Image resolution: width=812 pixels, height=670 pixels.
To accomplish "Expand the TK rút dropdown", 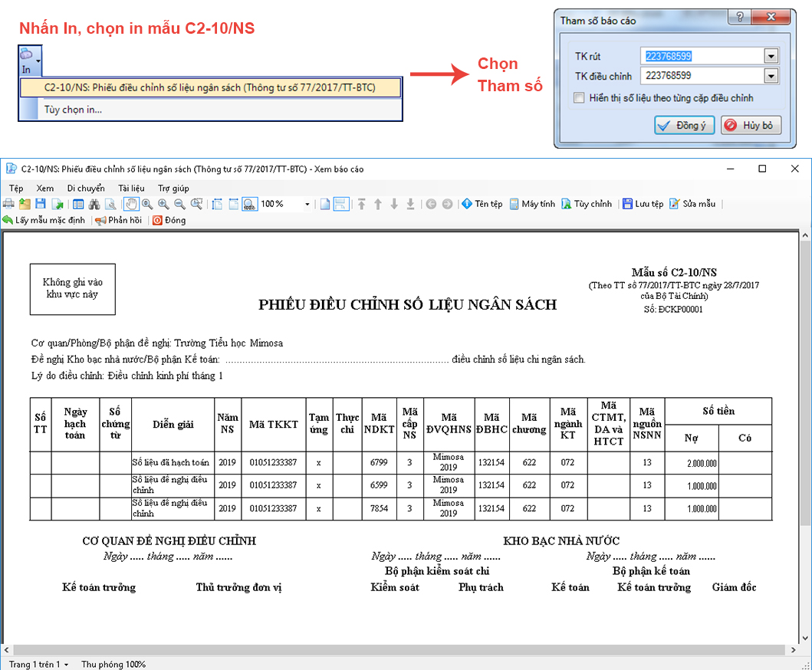I will [771, 56].
